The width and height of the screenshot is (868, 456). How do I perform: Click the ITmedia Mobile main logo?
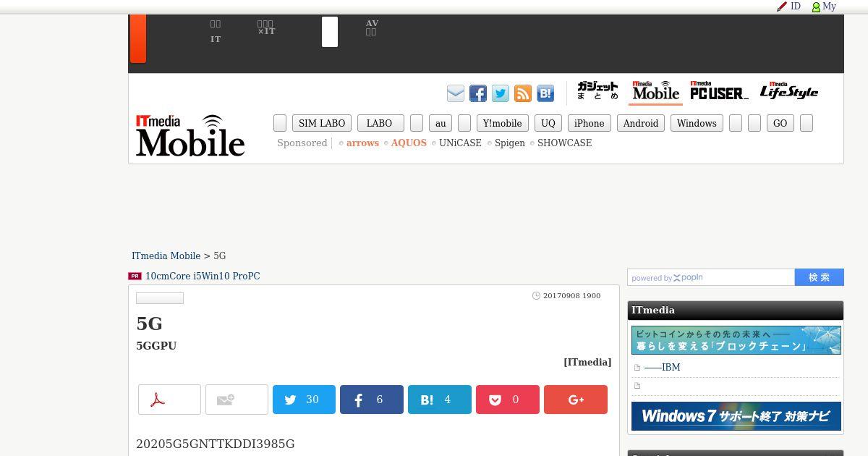point(190,135)
